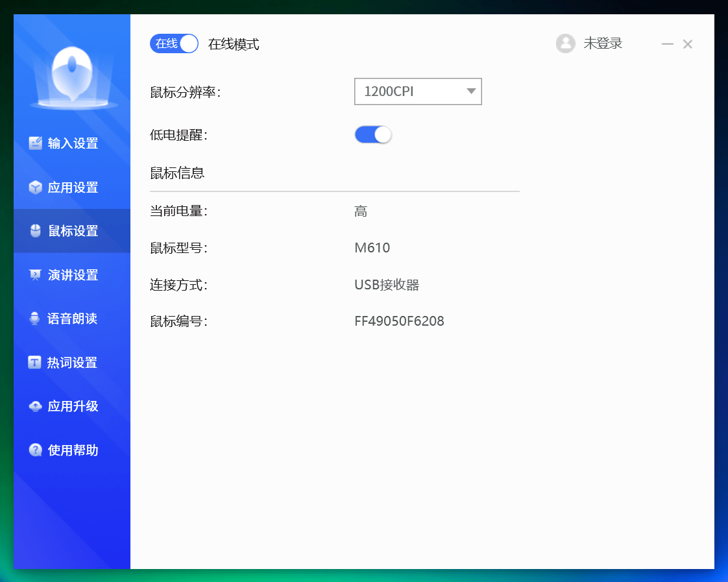This screenshot has height=582, width=728.
Task: Click the 热词设置 T icon
Action: tap(34, 362)
